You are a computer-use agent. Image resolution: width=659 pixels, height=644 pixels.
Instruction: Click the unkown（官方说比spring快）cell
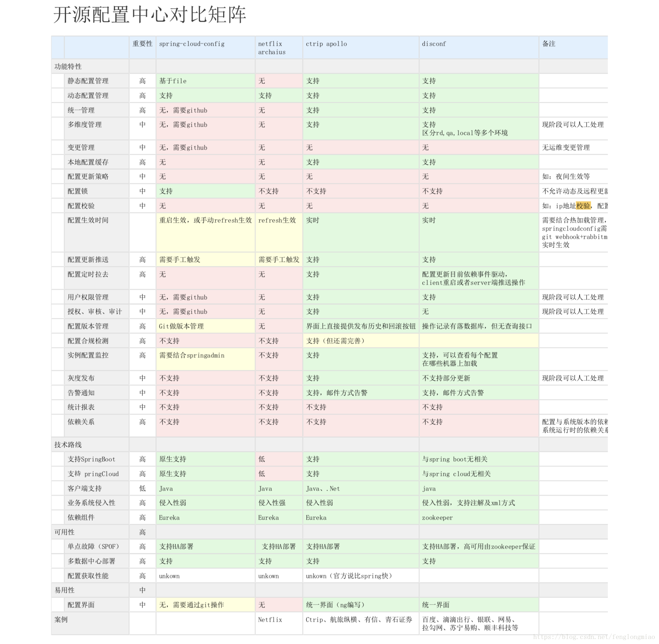click(349, 576)
